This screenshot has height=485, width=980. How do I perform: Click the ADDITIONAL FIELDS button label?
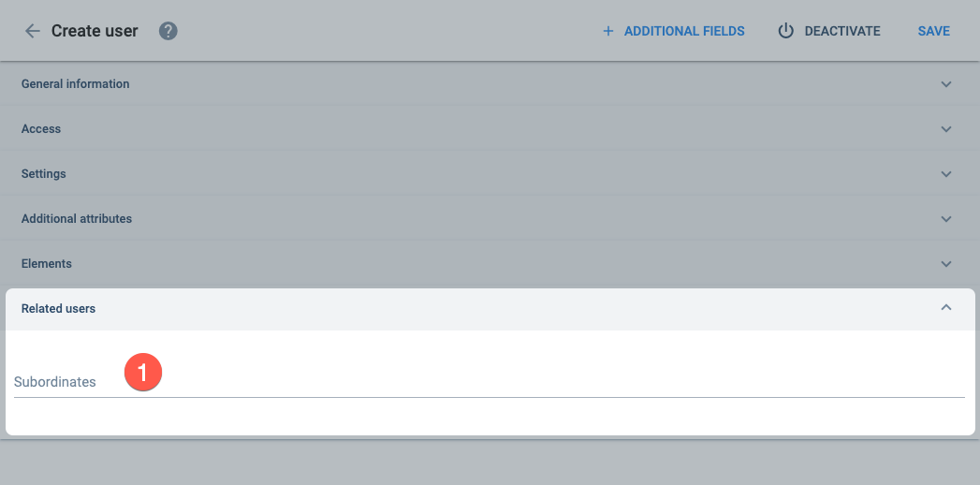[x=683, y=31]
